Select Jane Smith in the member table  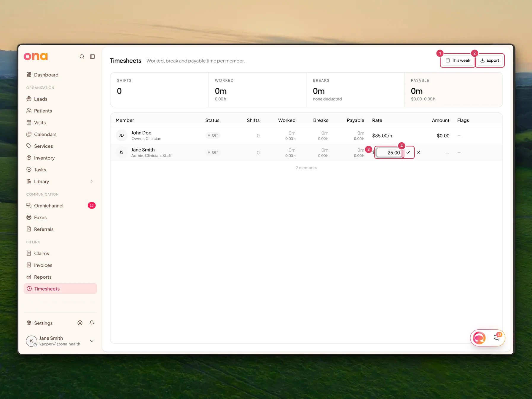(143, 150)
